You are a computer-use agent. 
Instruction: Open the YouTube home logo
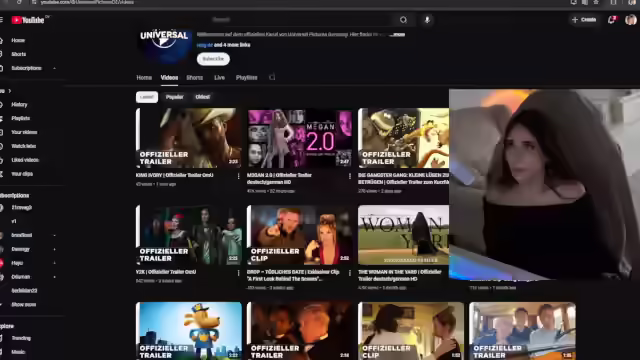click(28, 20)
